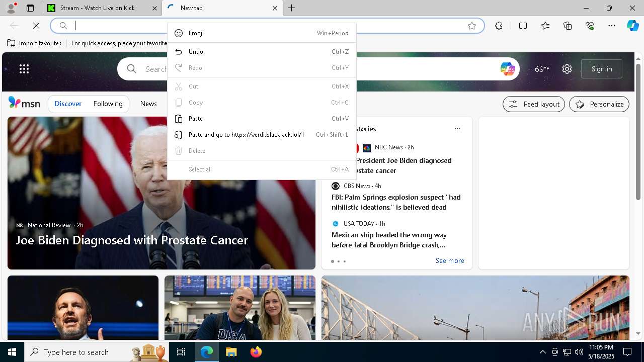Open MSN page settings gear
644x362 pixels.
[567, 69]
